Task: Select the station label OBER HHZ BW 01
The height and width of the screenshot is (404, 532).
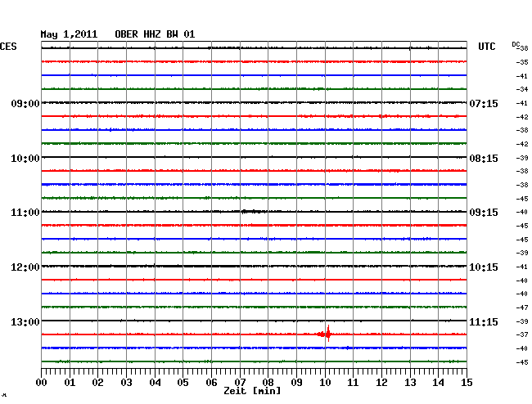Action: click(x=155, y=34)
